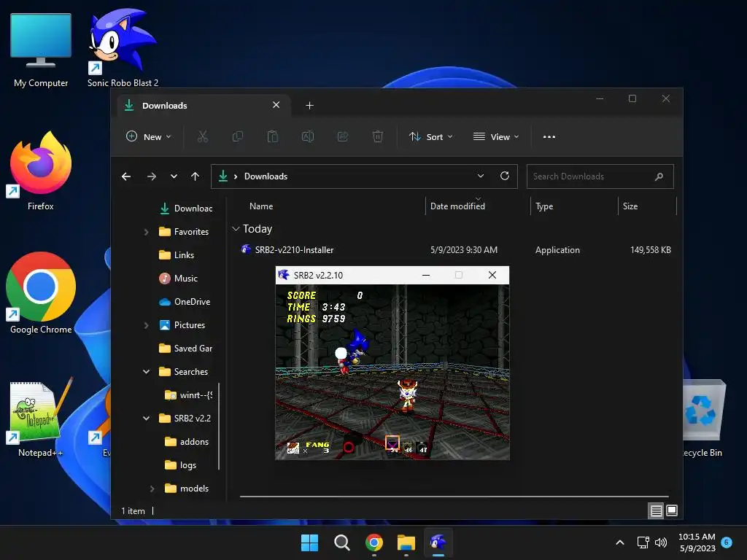The width and height of the screenshot is (747, 560).
Task: Open the Windows Start button
Action: click(309, 542)
